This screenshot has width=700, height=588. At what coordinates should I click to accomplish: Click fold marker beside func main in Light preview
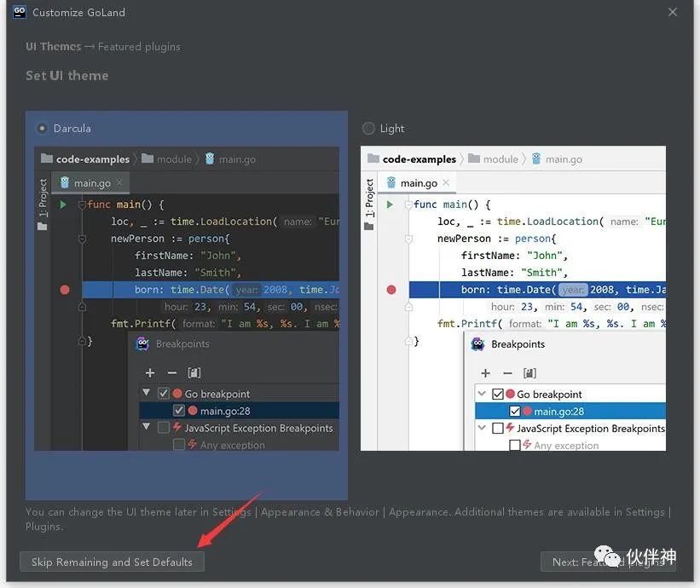coord(408,205)
